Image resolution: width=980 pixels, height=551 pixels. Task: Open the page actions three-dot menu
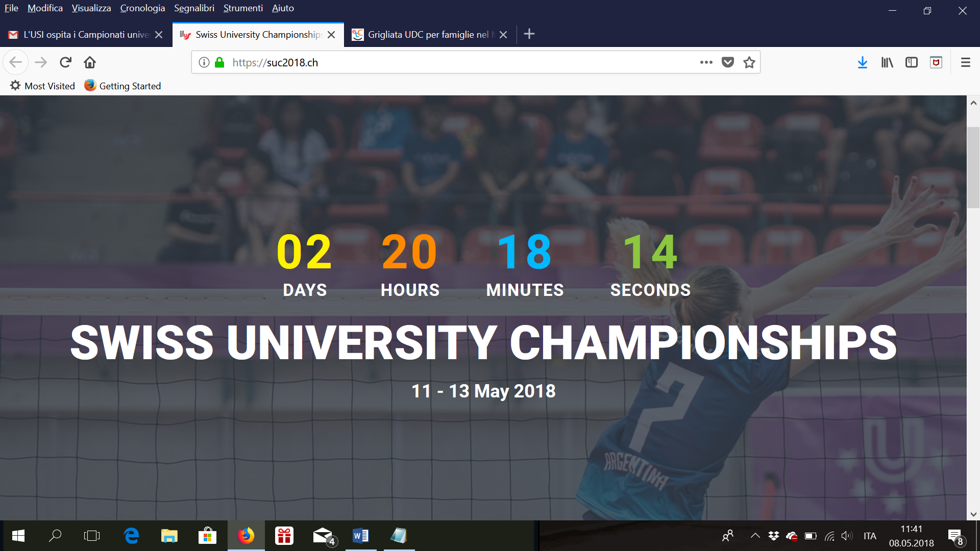click(706, 62)
